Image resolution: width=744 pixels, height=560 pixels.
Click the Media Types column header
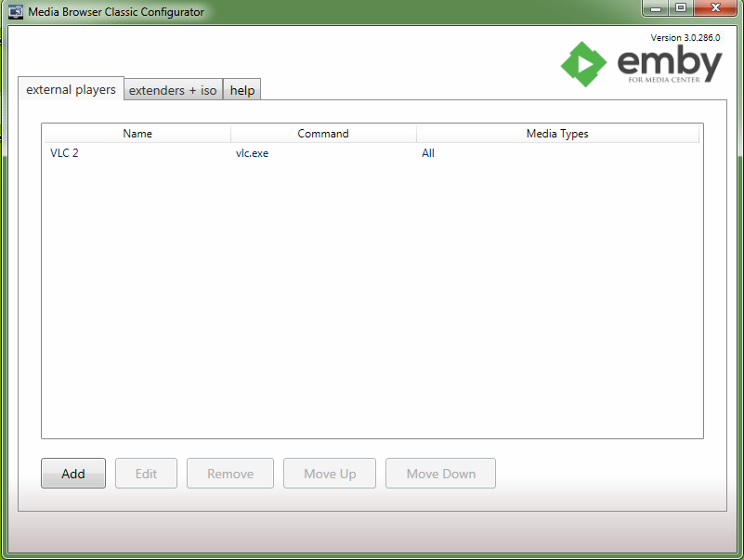click(557, 133)
